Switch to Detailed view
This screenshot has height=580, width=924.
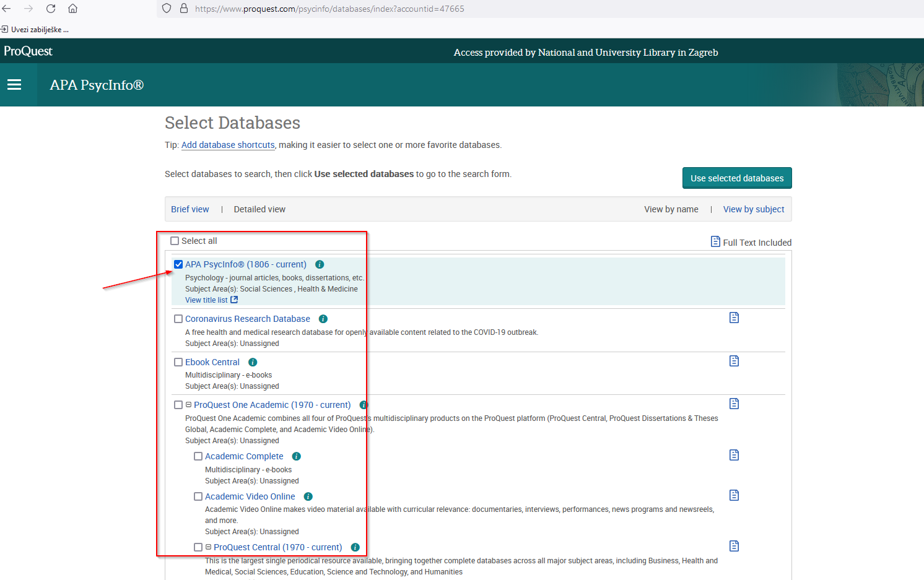click(259, 209)
